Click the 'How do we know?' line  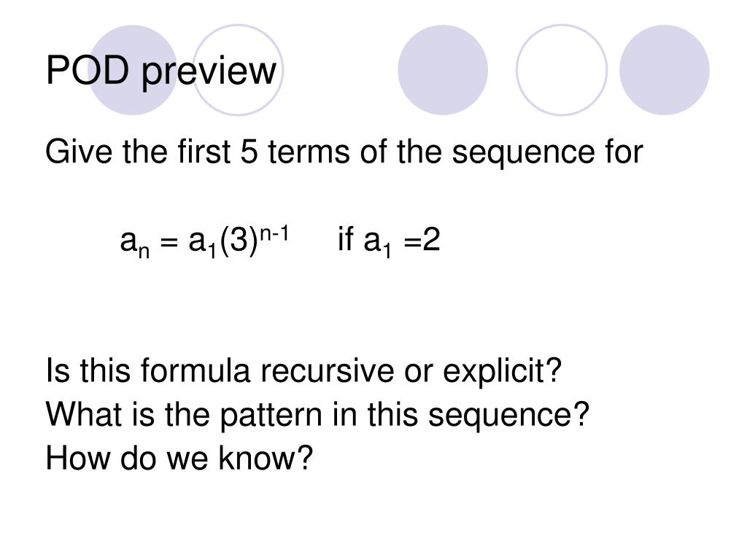(179, 458)
